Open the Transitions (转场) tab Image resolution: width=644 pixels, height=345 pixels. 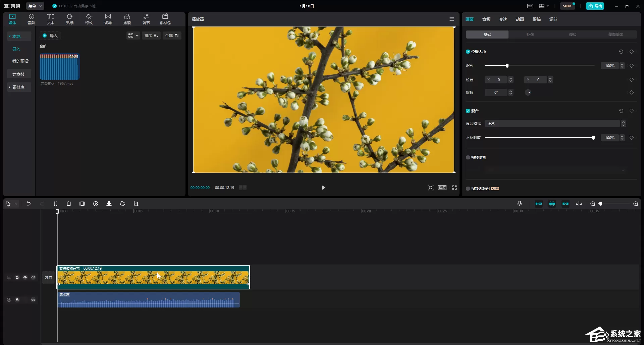(x=108, y=19)
